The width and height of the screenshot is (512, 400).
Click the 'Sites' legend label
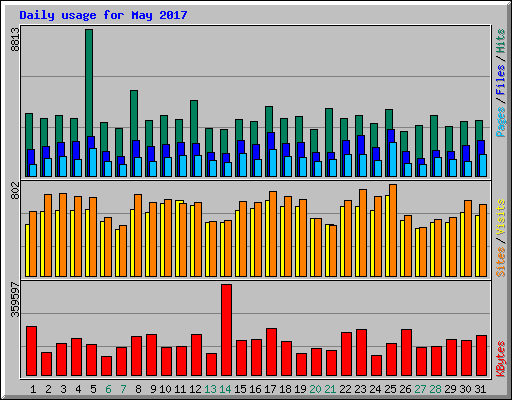(x=500, y=262)
